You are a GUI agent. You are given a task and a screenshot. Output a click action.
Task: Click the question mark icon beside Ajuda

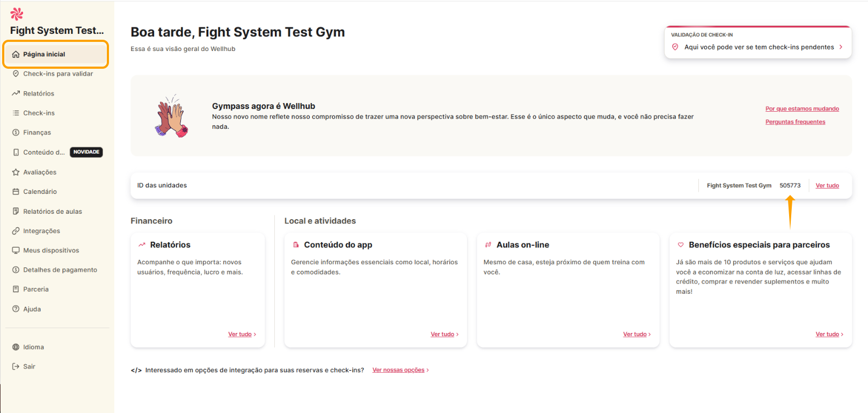pos(16,309)
